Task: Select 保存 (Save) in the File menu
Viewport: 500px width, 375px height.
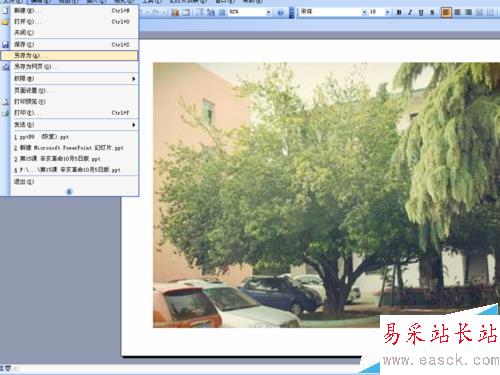Action: point(69,44)
